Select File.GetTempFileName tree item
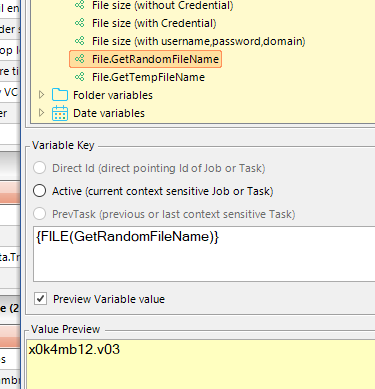The width and height of the screenshot is (375, 389). tap(148, 77)
